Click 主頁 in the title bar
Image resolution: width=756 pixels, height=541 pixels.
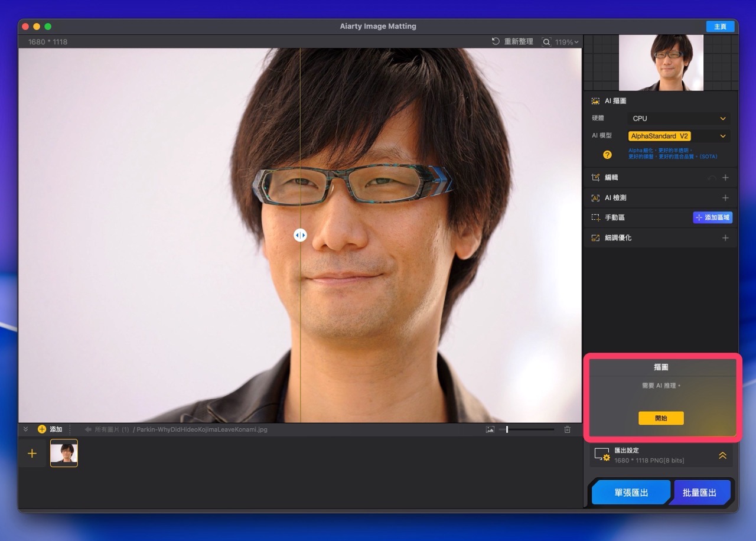coord(720,26)
